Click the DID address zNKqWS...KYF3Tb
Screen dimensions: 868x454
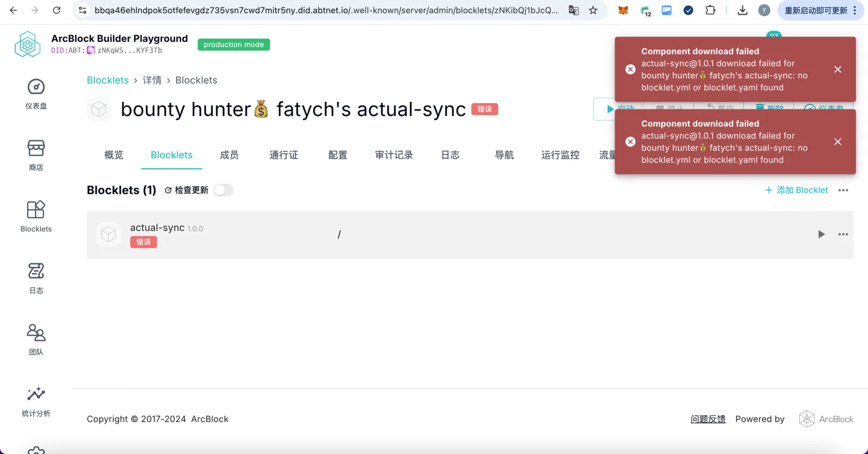pyautogui.click(x=130, y=50)
